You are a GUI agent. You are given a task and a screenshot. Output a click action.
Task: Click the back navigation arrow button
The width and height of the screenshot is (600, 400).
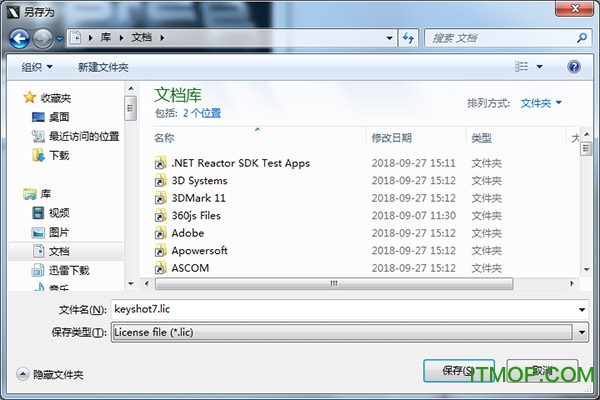(x=20, y=39)
